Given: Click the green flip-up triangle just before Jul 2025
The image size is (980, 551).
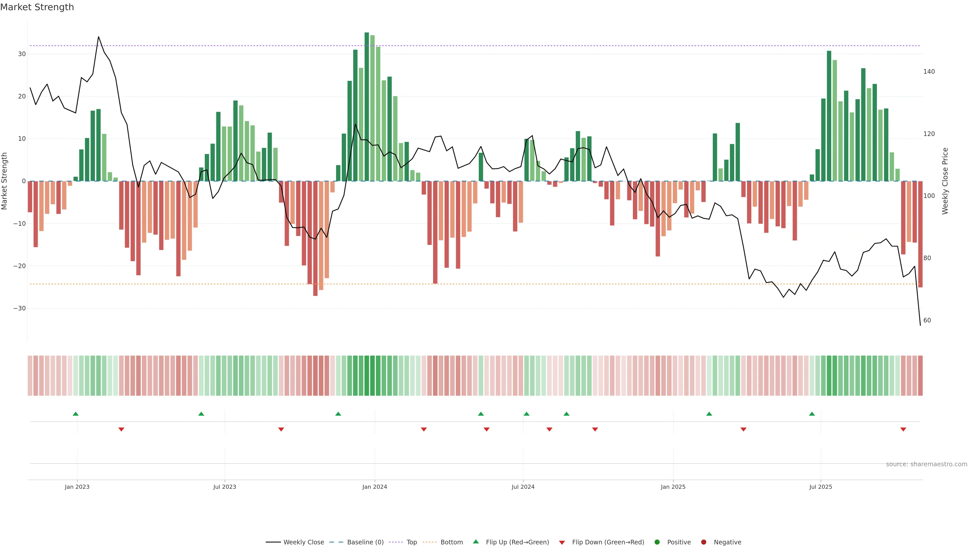Looking at the screenshot, I should coord(812,414).
